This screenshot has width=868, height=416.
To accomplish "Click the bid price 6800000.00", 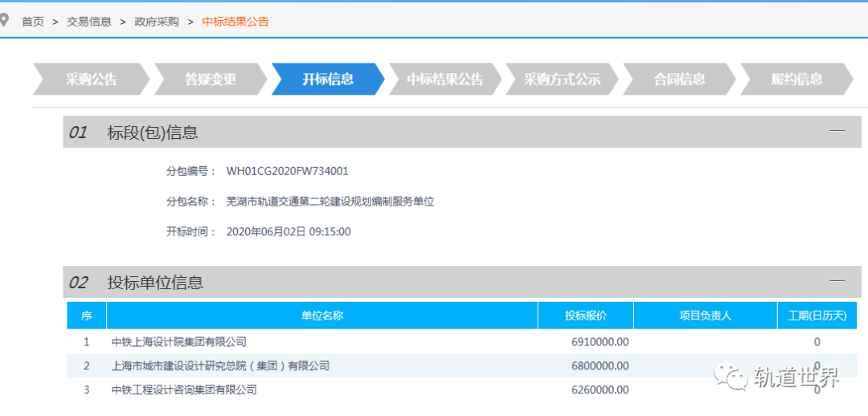I will pos(600,365).
